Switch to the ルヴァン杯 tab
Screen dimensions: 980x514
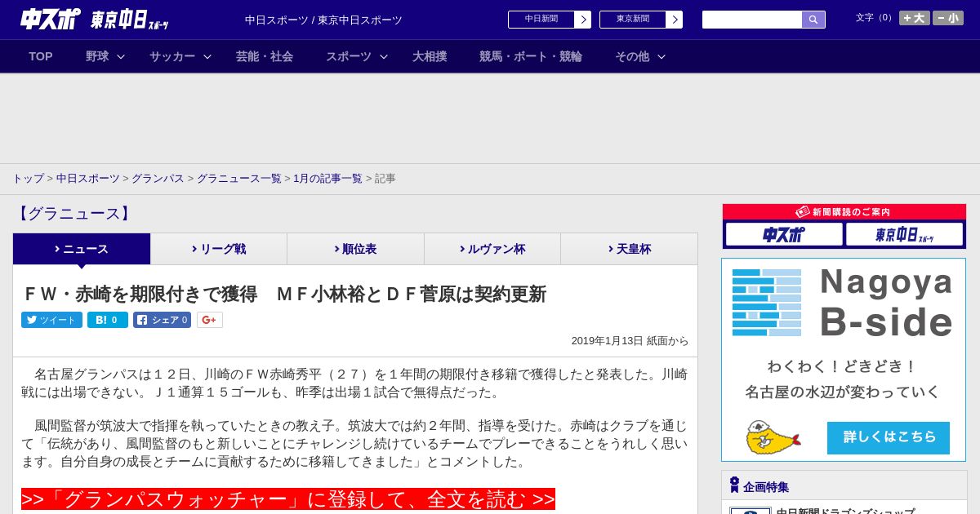coord(492,249)
